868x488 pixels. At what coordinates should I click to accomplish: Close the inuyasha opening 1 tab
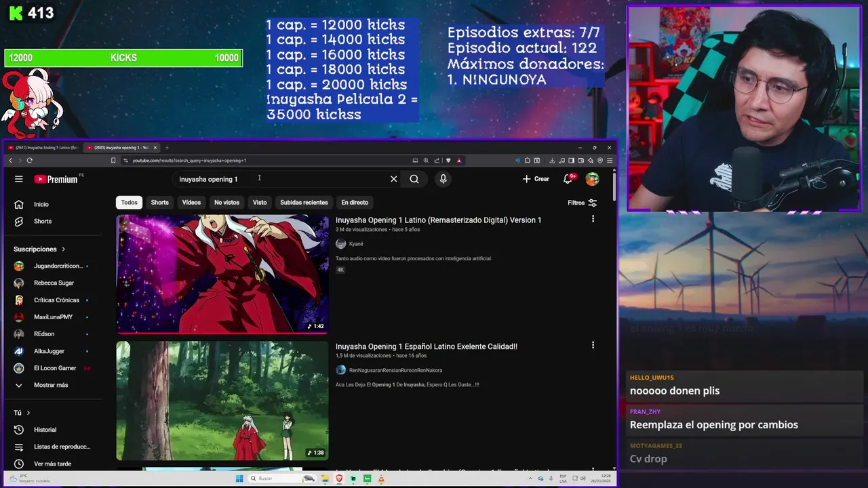click(x=155, y=147)
